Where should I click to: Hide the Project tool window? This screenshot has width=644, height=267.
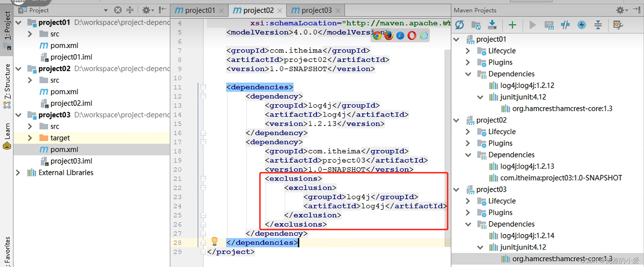click(163, 10)
